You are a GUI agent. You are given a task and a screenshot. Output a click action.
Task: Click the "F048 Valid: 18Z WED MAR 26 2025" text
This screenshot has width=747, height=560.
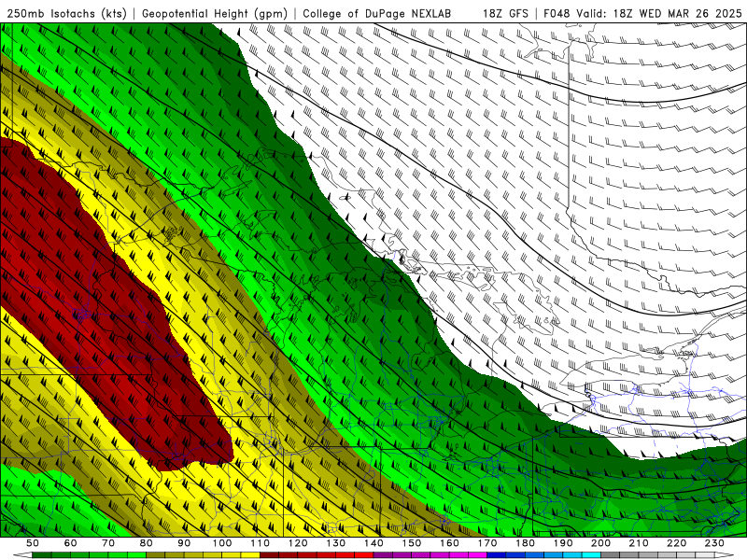pos(642,13)
